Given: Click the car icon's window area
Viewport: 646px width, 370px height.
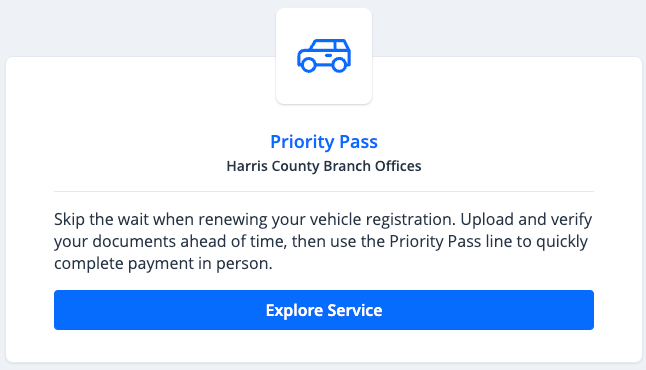Looking at the screenshot, I should 329,45.
